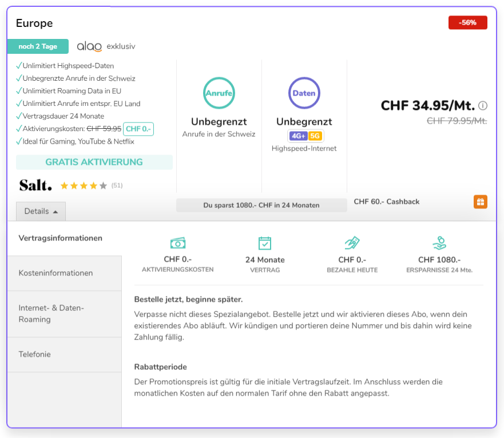Click the 4G+ 5G network badge
This screenshot has height=438, width=504.
click(x=305, y=136)
